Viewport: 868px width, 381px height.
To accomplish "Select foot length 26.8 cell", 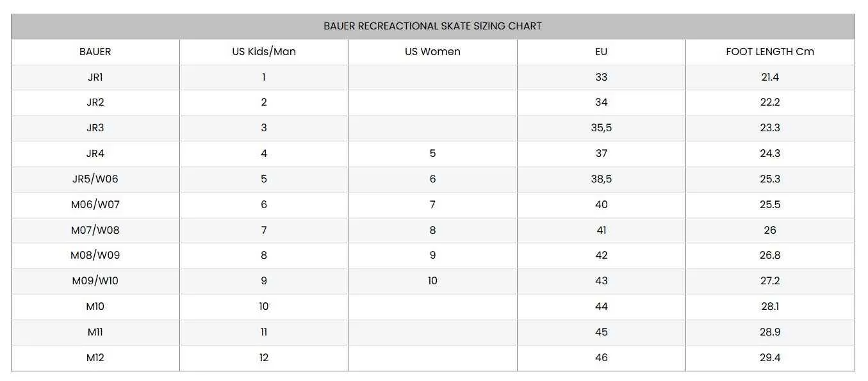I will pos(770,255).
